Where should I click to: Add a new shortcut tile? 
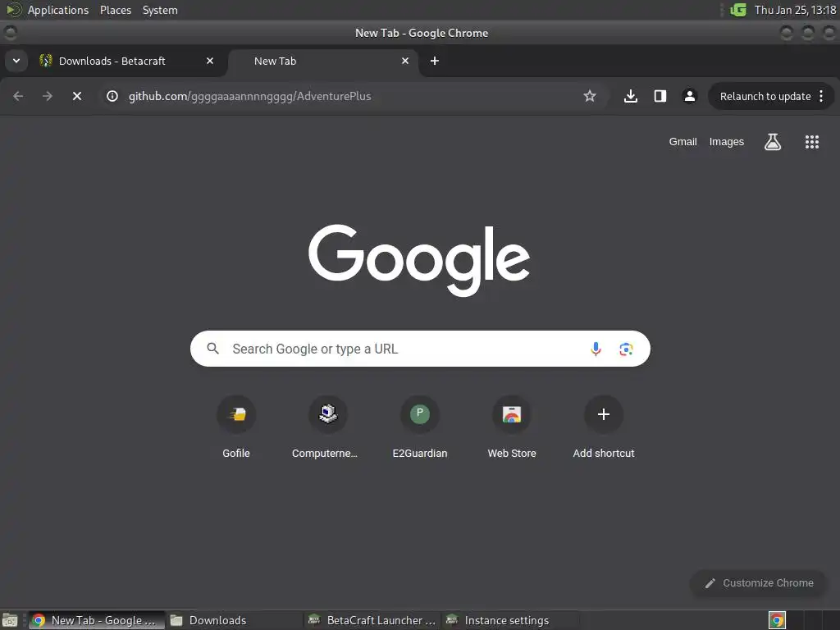(x=604, y=427)
